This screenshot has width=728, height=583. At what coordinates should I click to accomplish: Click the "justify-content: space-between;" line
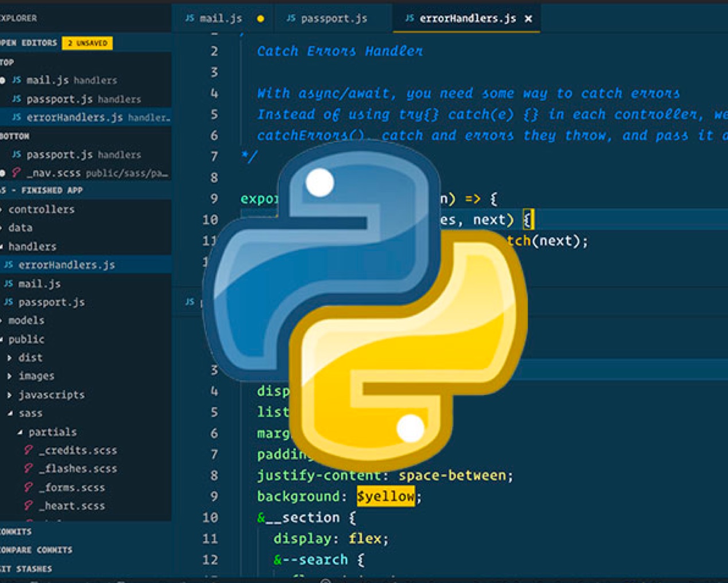(385, 476)
